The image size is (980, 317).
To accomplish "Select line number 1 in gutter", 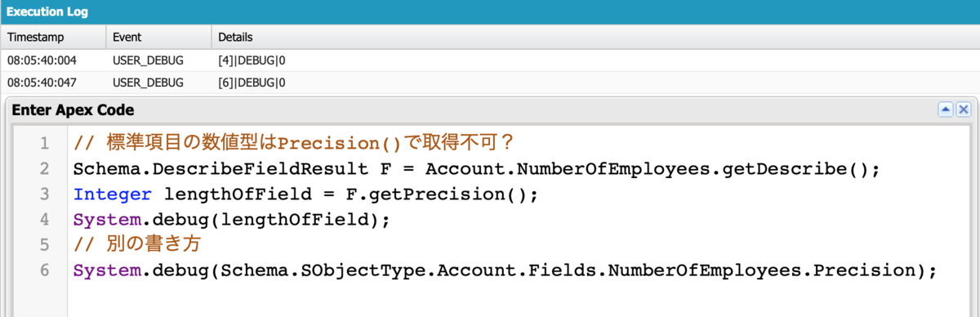I will pos(44,144).
